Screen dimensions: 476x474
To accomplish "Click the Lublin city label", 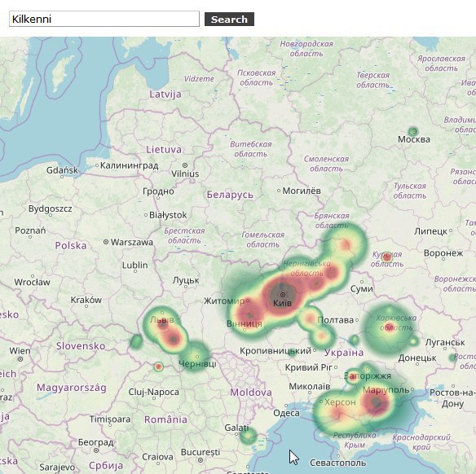I will pos(135,266).
